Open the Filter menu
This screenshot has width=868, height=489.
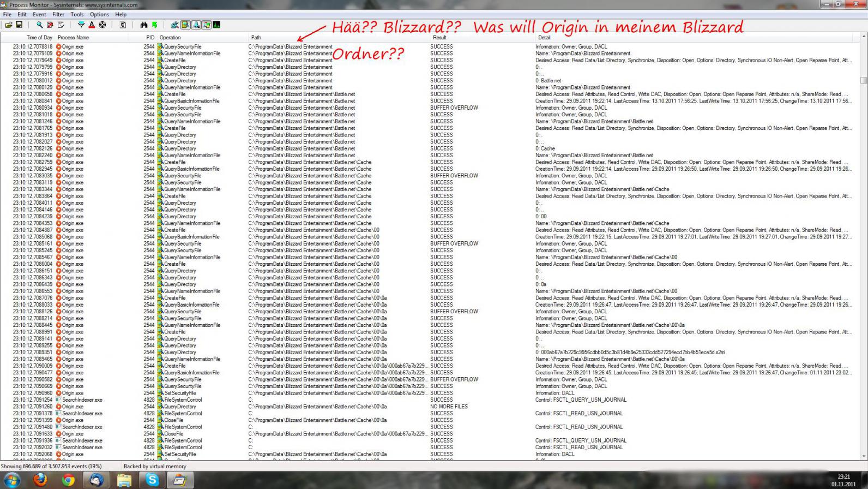click(x=58, y=14)
